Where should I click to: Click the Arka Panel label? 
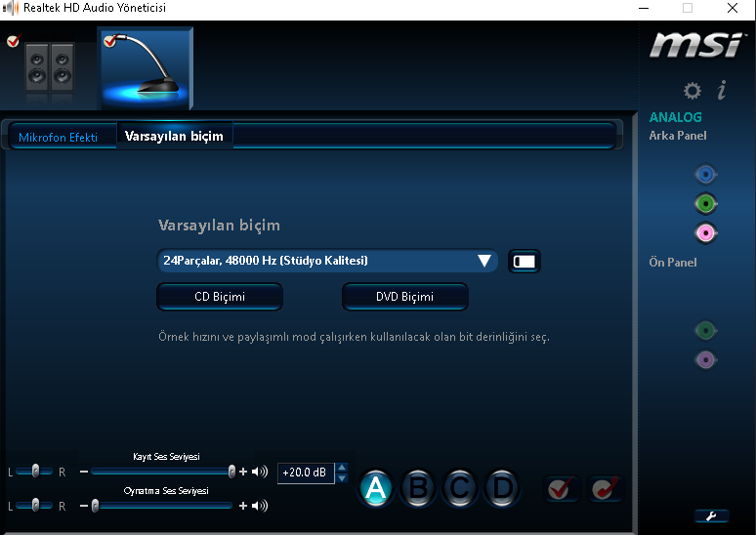[x=678, y=136]
